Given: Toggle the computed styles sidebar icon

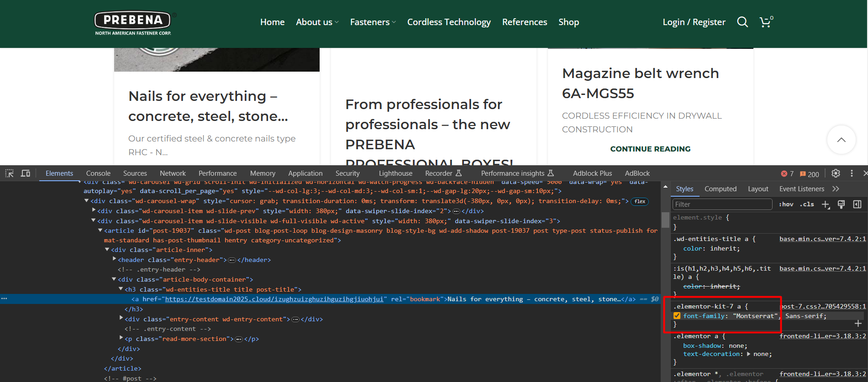Looking at the screenshot, I should pos(857,204).
